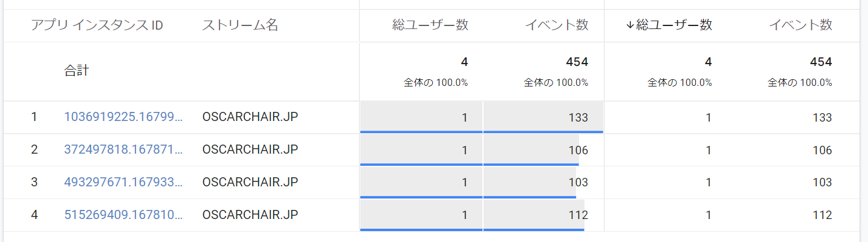Click the shaded bar showing 103 events
868x242 pixels.
(530, 182)
